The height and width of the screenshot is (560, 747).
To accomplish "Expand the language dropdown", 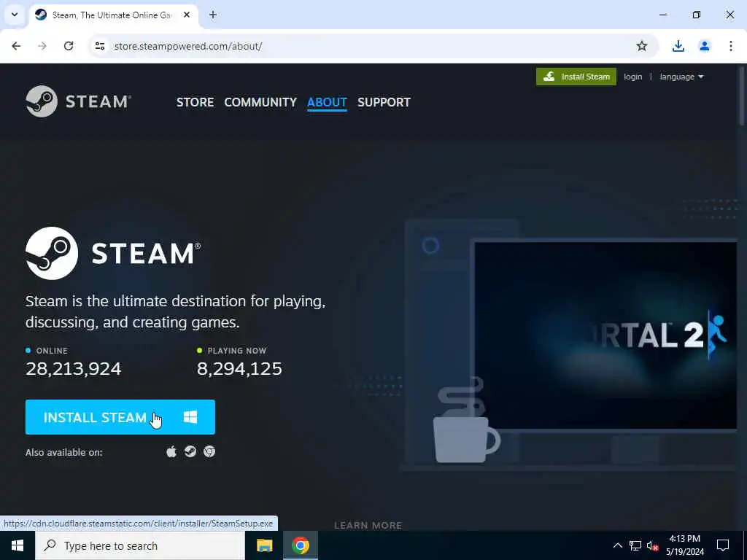I will click(x=681, y=77).
